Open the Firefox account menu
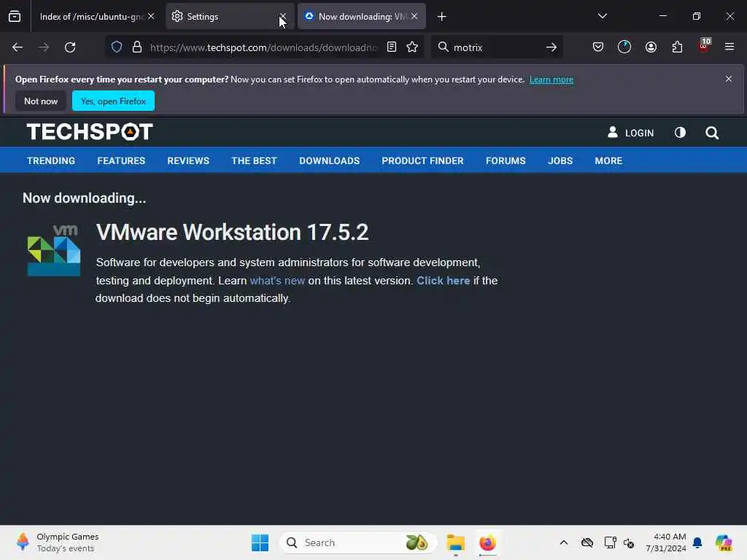This screenshot has width=747, height=560. click(x=651, y=47)
